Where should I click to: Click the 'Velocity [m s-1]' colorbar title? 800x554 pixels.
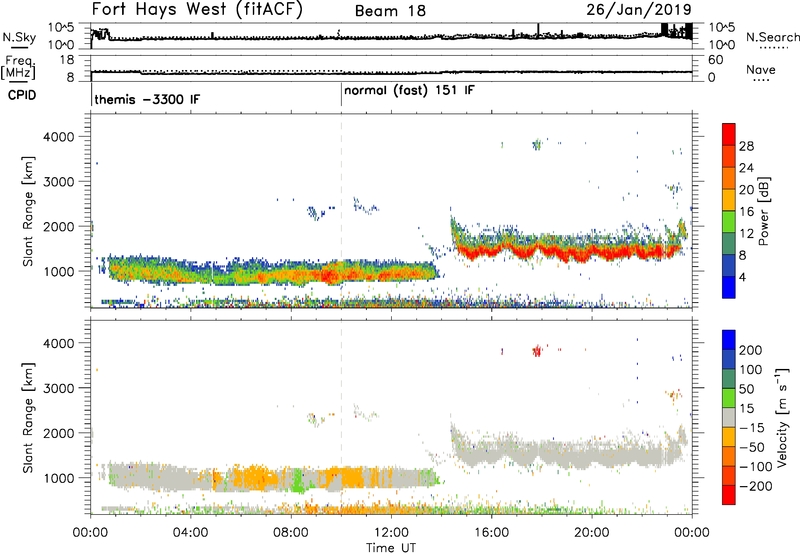click(782, 418)
